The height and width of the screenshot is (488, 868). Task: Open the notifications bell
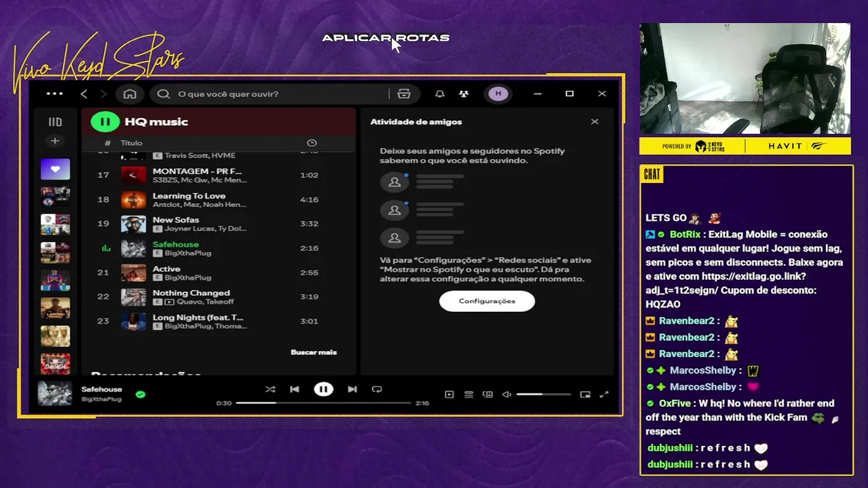[439, 94]
